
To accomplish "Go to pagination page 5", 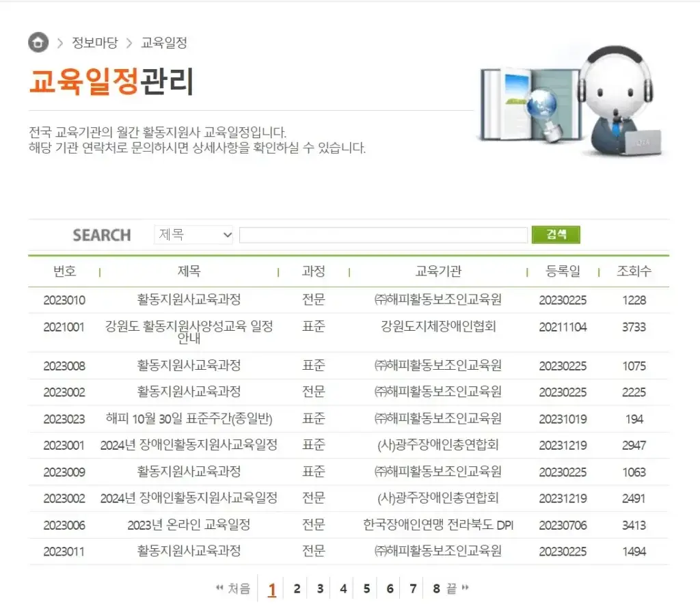I will pyautogui.click(x=366, y=589).
